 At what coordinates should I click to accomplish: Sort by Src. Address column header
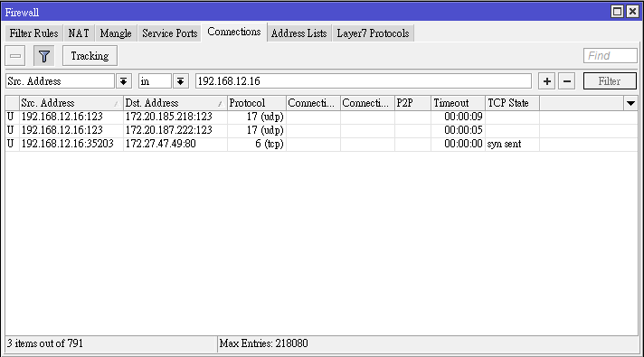point(71,103)
